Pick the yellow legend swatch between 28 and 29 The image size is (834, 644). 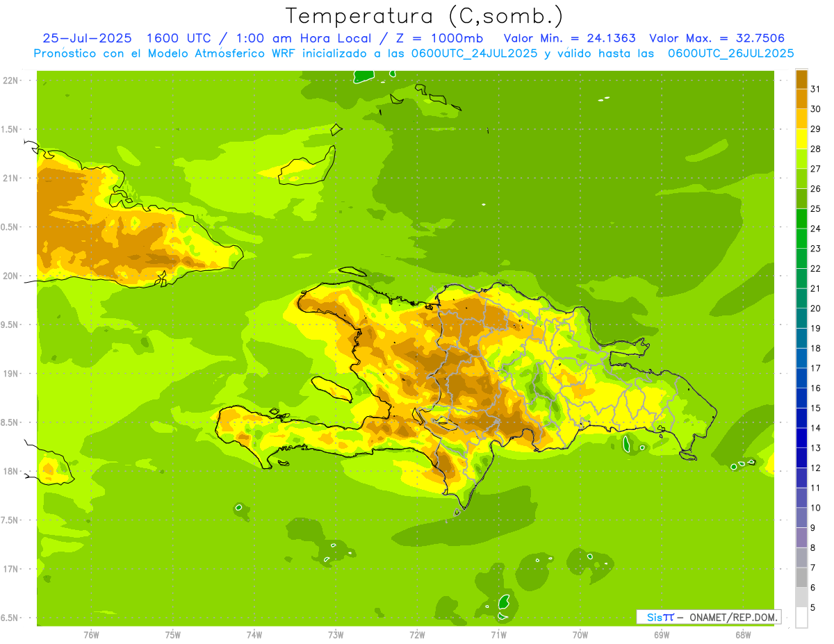(801, 139)
